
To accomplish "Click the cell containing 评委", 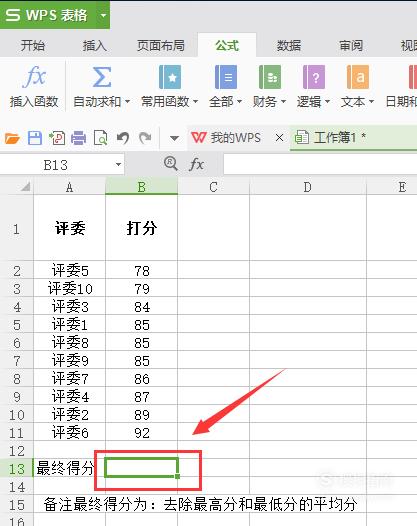I will click(x=69, y=228).
